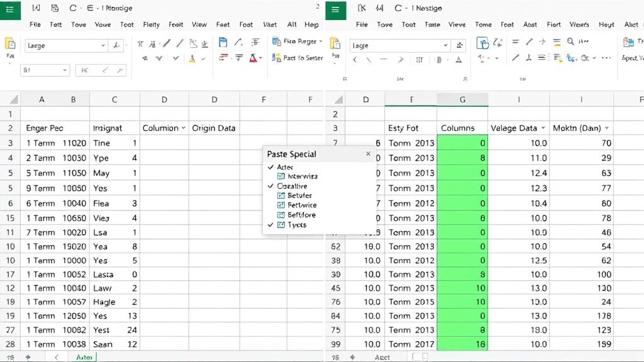This screenshot has width=644, height=362.
Task: Select the Paste icon in the left ribbon
Action: click(x=10, y=45)
